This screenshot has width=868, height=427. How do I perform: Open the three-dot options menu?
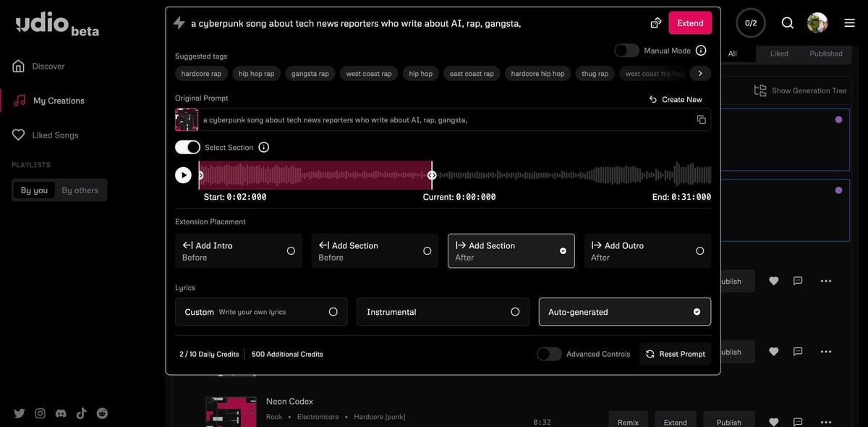[826, 281]
